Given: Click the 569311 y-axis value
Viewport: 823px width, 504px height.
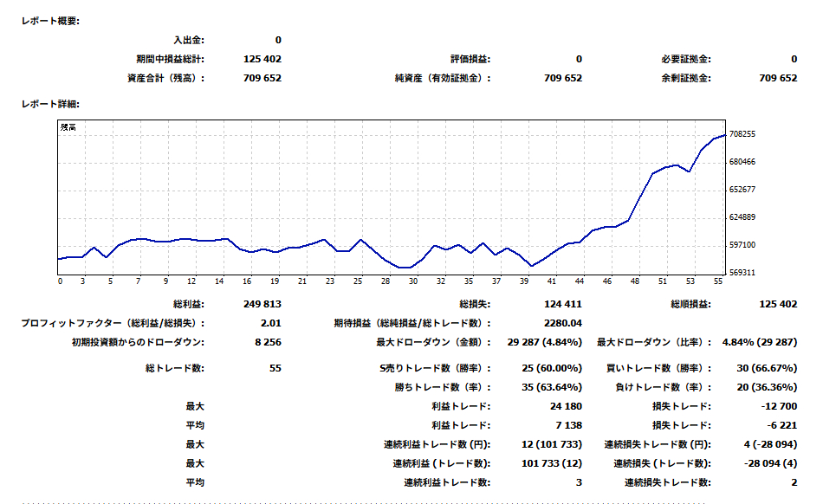Looking at the screenshot, I should 742,273.
